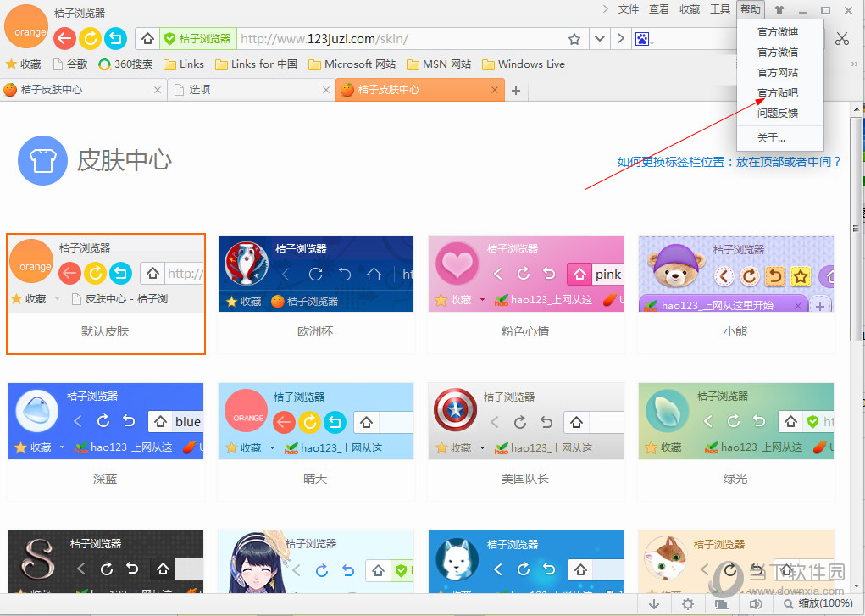This screenshot has height=616, width=865.
Task: Click the gear settings icon in status bar
Action: pyautogui.click(x=688, y=603)
